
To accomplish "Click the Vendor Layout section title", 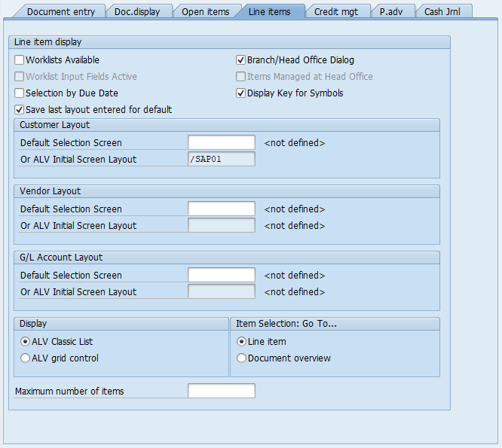I will coord(51,191).
